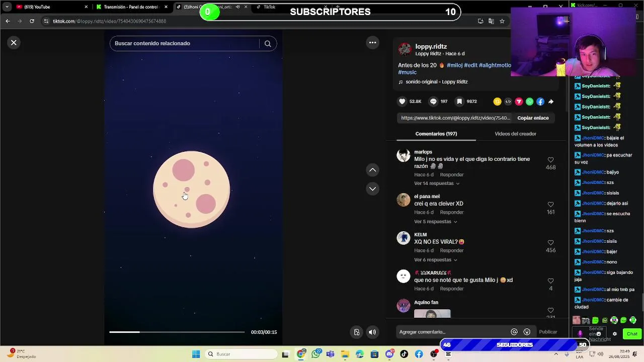Like Aquino fan's comment
The image size is (644, 362).
[550, 311]
